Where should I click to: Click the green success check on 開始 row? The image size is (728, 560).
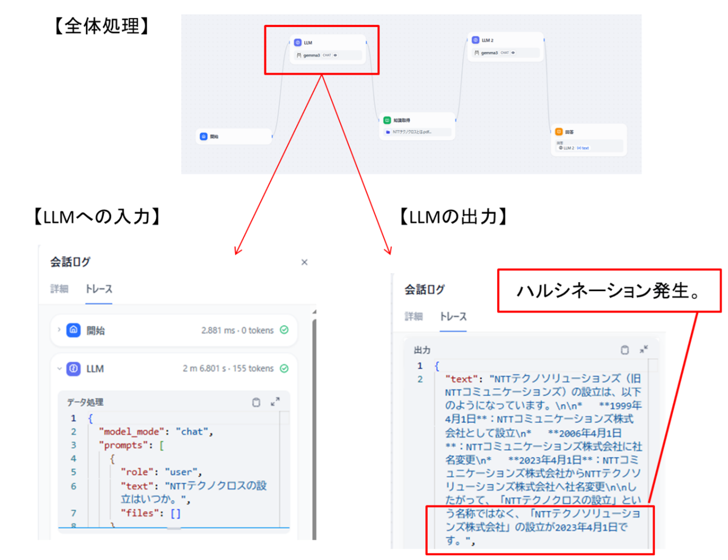(x=284, y=330)
